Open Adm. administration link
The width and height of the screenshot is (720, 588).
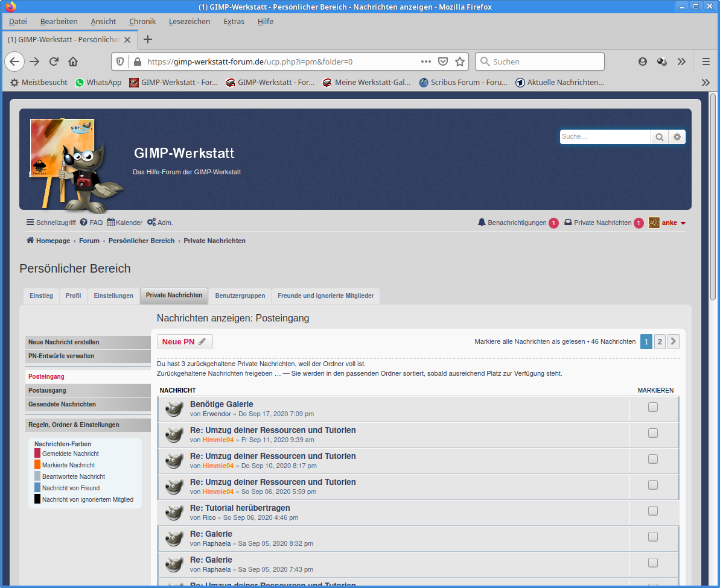pyautogui.click(x=160, y=223)
